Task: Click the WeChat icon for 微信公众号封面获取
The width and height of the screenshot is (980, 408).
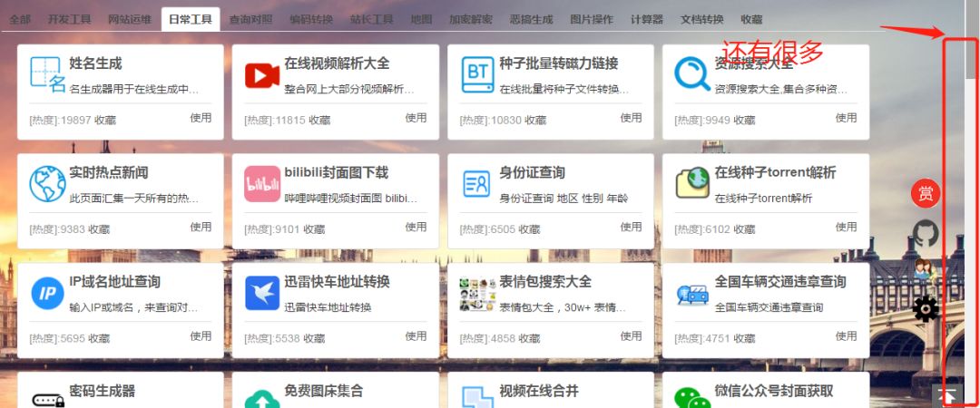Action: tap(692, 397)
